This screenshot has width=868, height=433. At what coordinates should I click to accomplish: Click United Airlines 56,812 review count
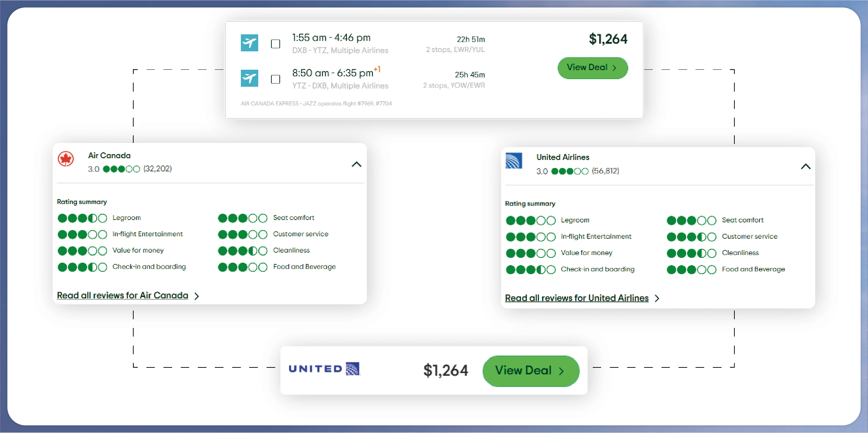point(605,171)
